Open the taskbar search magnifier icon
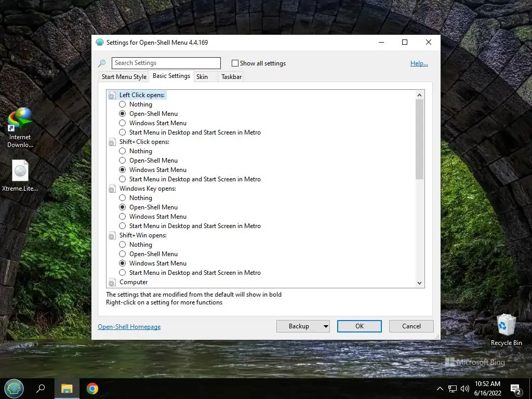The image size is (532, 399). pyautogui.click(x=41, y=389)
